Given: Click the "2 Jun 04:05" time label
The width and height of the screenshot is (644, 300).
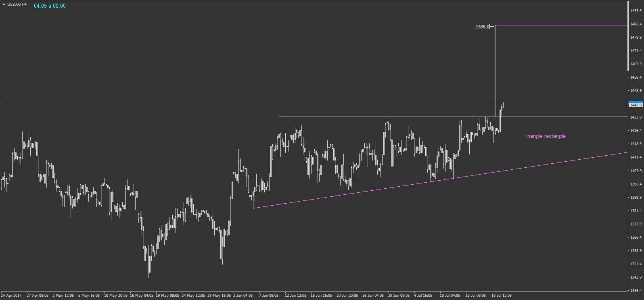Looking at the screenshot, I should point(243,296).
